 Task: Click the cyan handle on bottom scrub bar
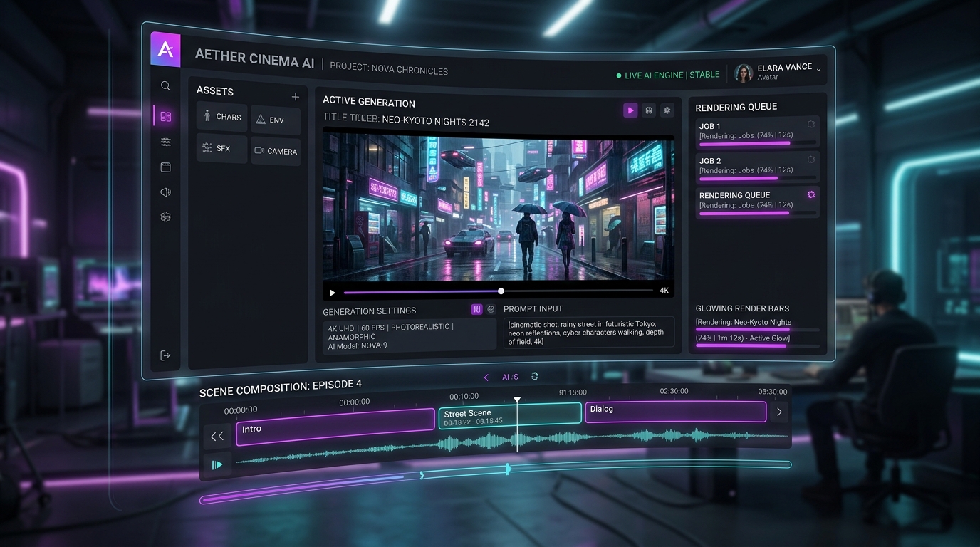508,469
